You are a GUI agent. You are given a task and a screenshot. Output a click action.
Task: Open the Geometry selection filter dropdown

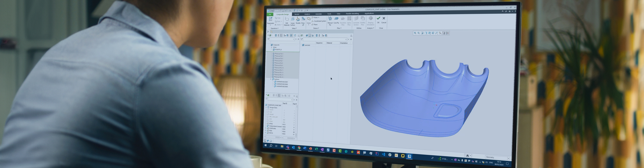[508, 158]
